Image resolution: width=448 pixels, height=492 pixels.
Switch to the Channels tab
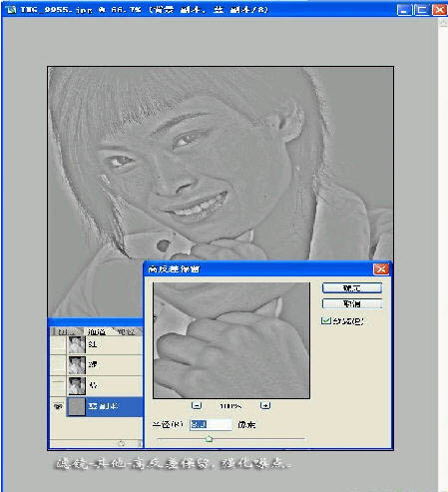(97, 331)
